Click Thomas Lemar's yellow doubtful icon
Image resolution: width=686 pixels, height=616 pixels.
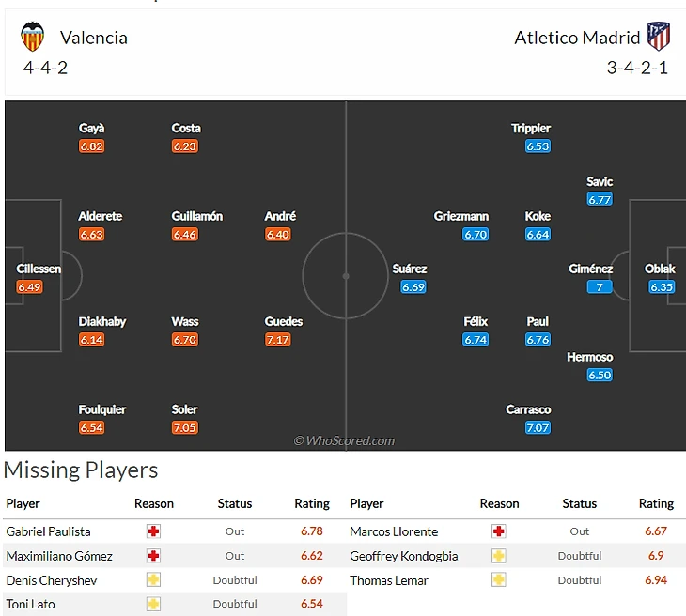[x=499, y=580]
